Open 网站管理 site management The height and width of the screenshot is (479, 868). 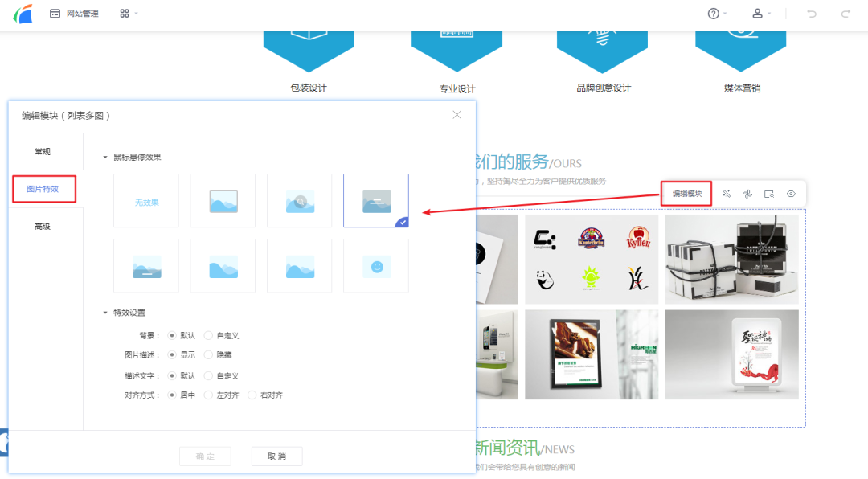point(74,14)
